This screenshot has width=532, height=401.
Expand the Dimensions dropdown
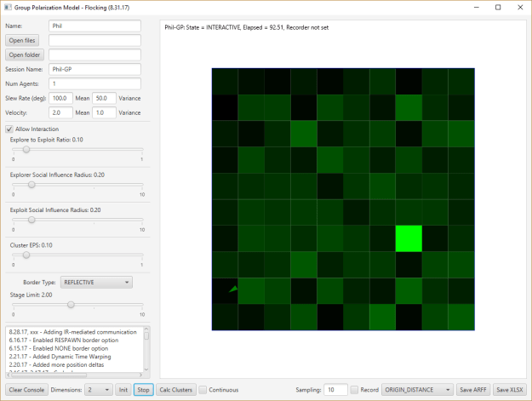[x=99, y=389]
